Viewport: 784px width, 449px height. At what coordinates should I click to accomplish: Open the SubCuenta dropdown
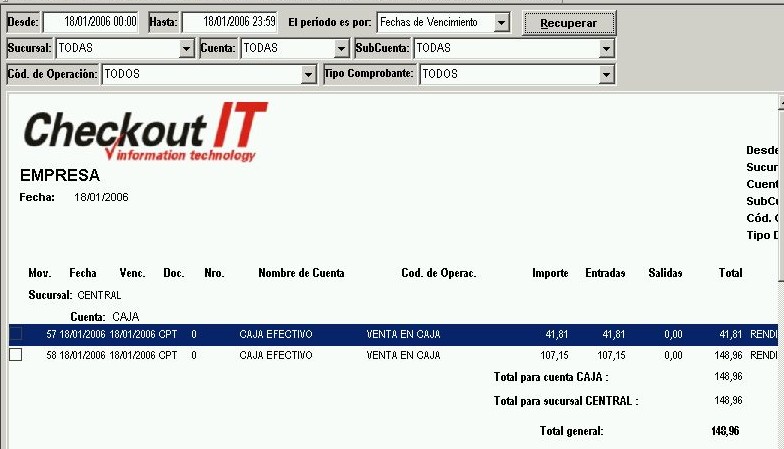pyautogui.click(x=606, y=48)
